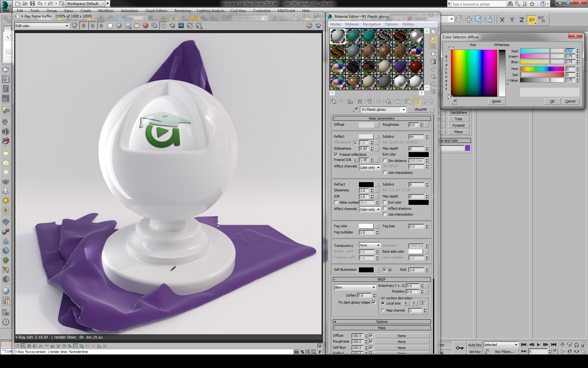Screen dimensions: 588x368
Task: Click Get Material icon in Material Editor
Action: pyautogui.click(x=334, y=102)
